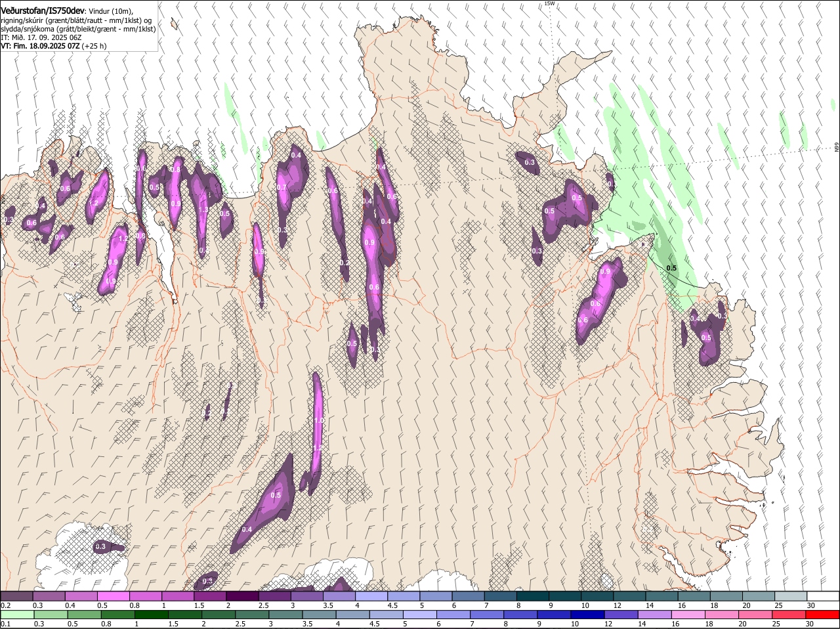The height and width of the screenshot is (629, 840).
Task: Click '0.1' label under lower color bar
Action: pyautogui.click(x=6, y=624)
